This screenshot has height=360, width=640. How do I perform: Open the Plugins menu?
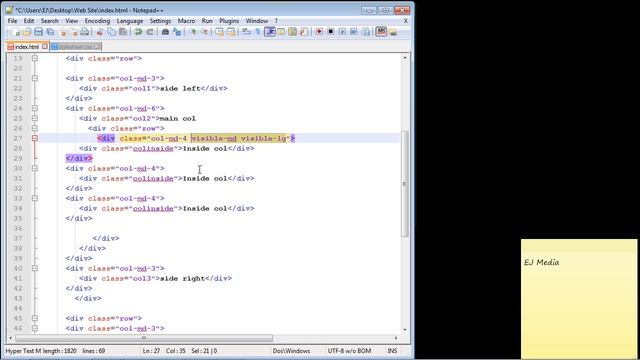[x=229, y=21]
